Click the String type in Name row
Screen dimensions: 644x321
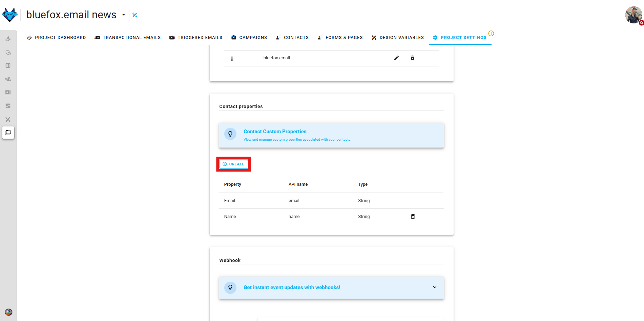pyautogui.click(x=364, y=217)
